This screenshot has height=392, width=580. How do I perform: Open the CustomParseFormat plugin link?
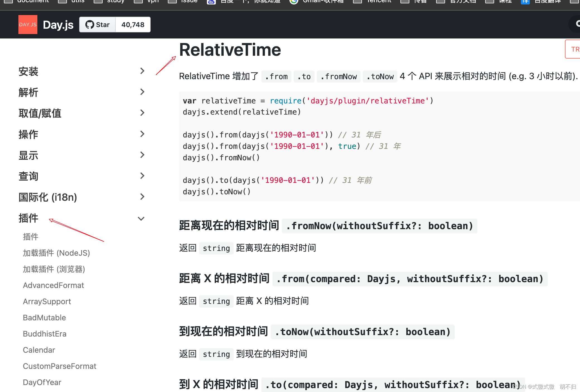(59, 366)
